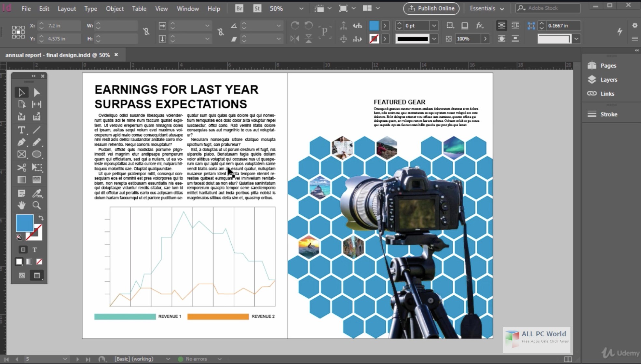Screen dimensions: 641x364
Task: Select the Zoom tool in toolbar
Action: click(x=36, y=206)
